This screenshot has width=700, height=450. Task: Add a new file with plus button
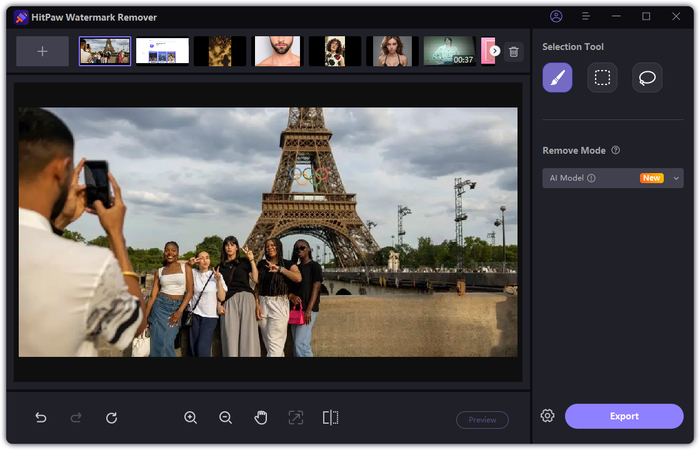(42, 51)
